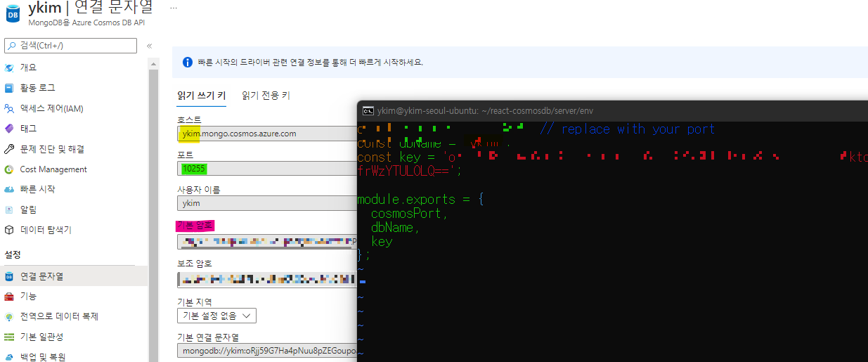Click the 데이터 탐색기 cube icon
The height and width of the screenshot is (362, 868).
click(x=9, y=230)
